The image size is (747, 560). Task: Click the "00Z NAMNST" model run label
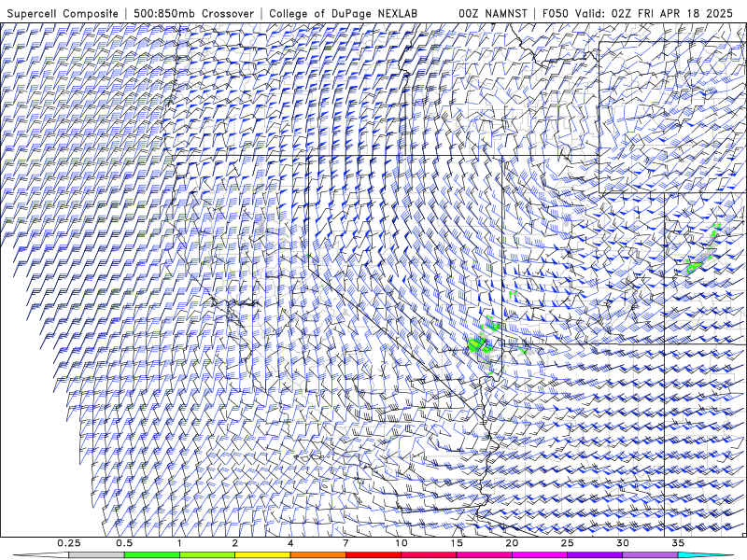tap(493, 13)
